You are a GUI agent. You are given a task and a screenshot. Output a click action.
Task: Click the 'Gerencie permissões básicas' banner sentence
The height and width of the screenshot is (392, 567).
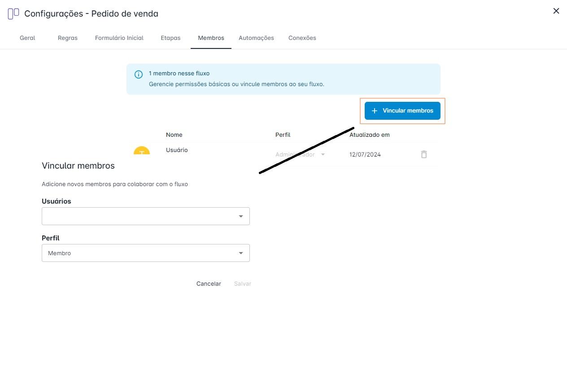(x=236, y=84)
